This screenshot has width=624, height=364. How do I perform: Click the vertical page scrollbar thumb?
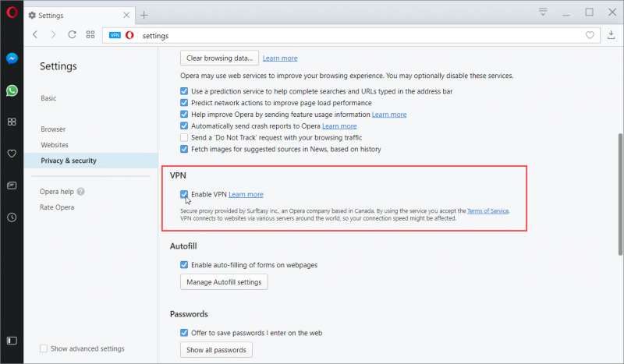[x=620, y=195]
